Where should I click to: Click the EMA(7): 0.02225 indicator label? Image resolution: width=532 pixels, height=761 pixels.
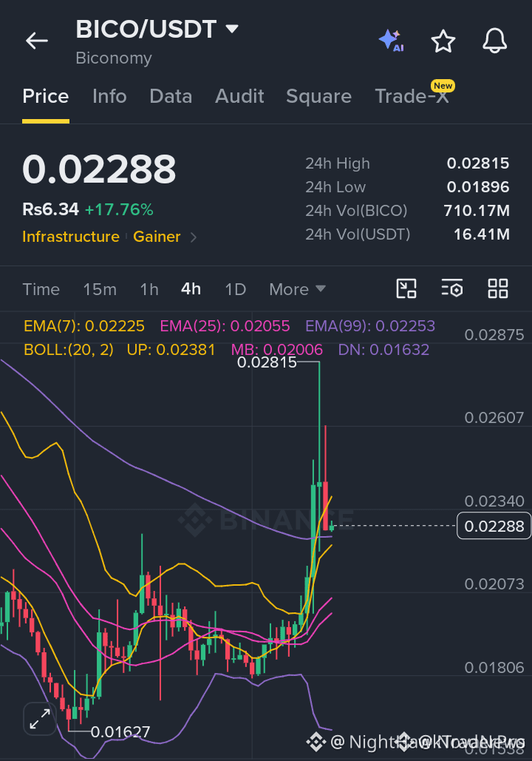84,325
